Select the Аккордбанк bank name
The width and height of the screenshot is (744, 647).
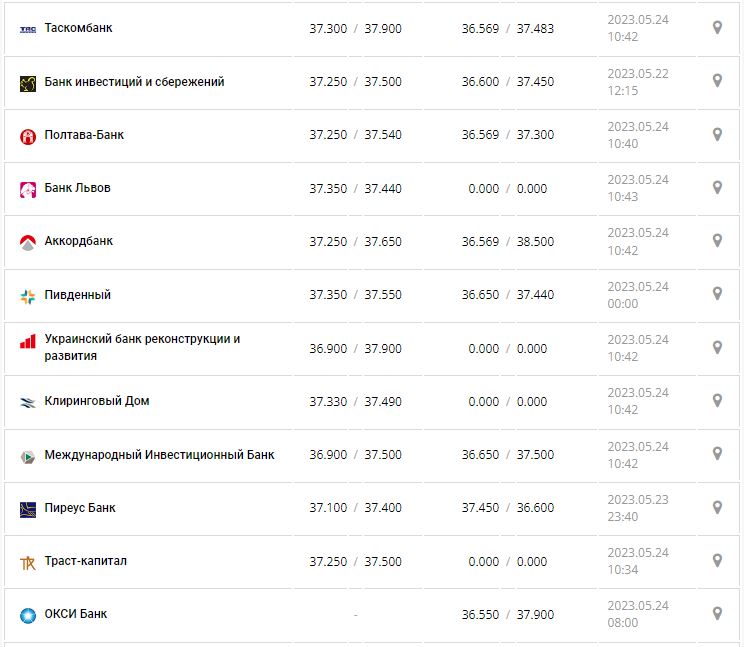tap(79, 241)
